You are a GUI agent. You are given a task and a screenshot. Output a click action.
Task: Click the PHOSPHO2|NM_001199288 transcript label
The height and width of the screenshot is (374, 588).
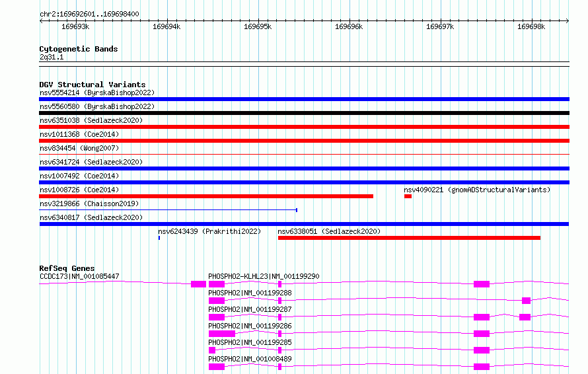pos(250,293)
